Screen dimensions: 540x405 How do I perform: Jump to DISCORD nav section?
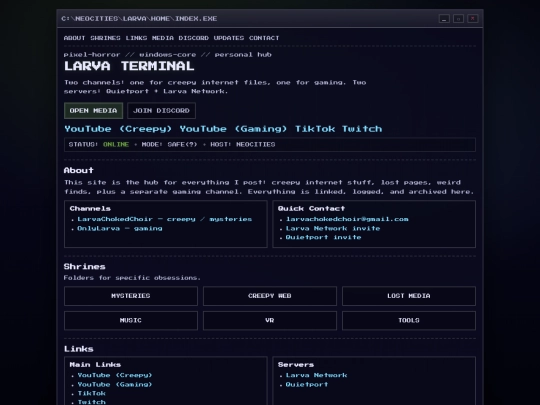tap(194, 38)
